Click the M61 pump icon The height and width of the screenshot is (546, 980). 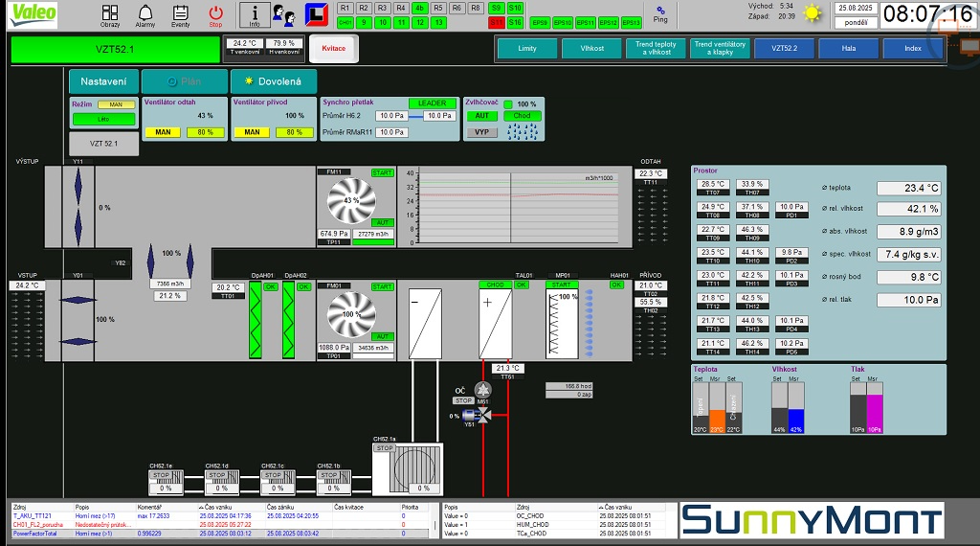[482, 389]
